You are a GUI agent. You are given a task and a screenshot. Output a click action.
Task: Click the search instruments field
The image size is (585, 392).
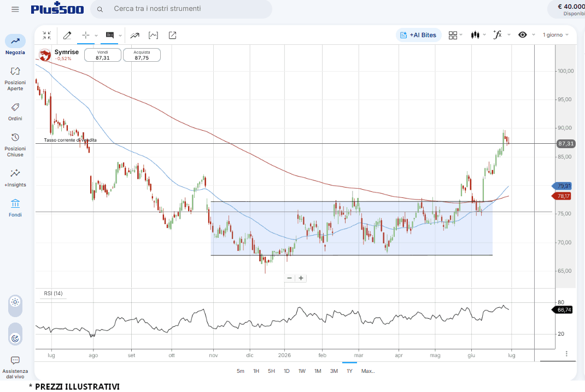182,9
